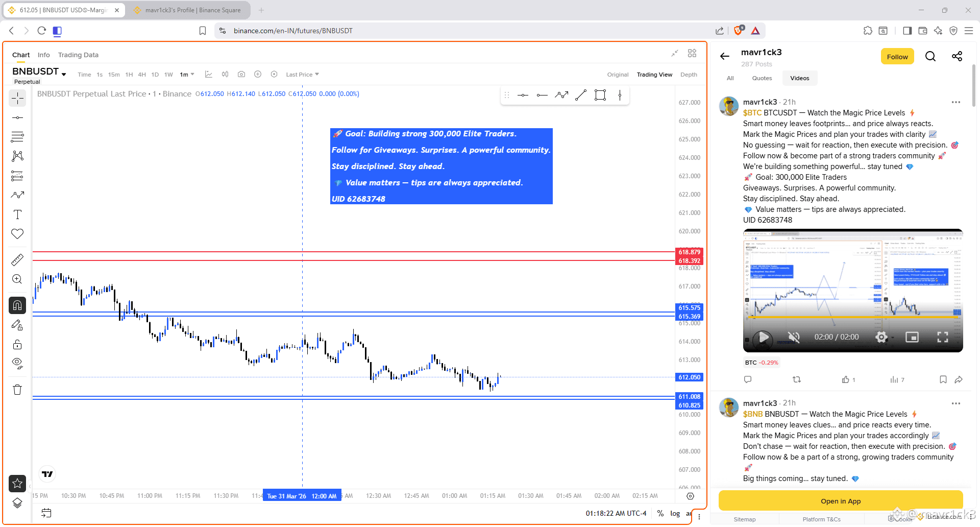Toggle log scale on the chart

pyautogui.click(x=675, y=513)
